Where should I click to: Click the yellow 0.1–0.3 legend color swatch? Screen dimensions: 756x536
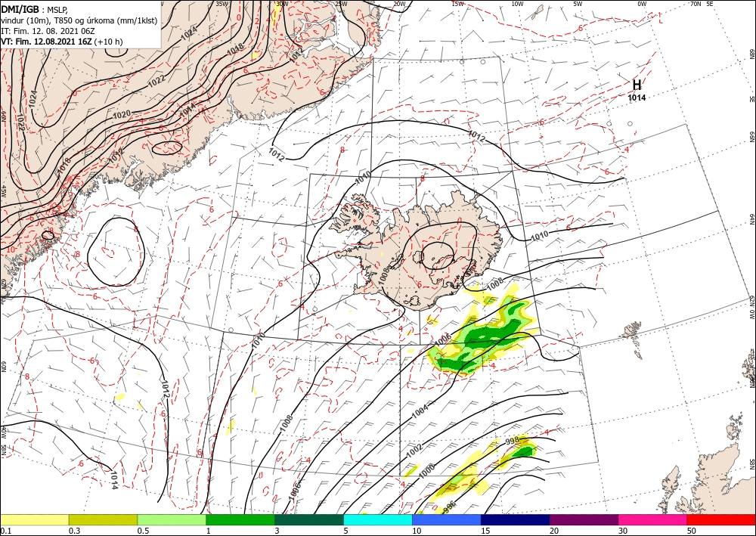34,519
